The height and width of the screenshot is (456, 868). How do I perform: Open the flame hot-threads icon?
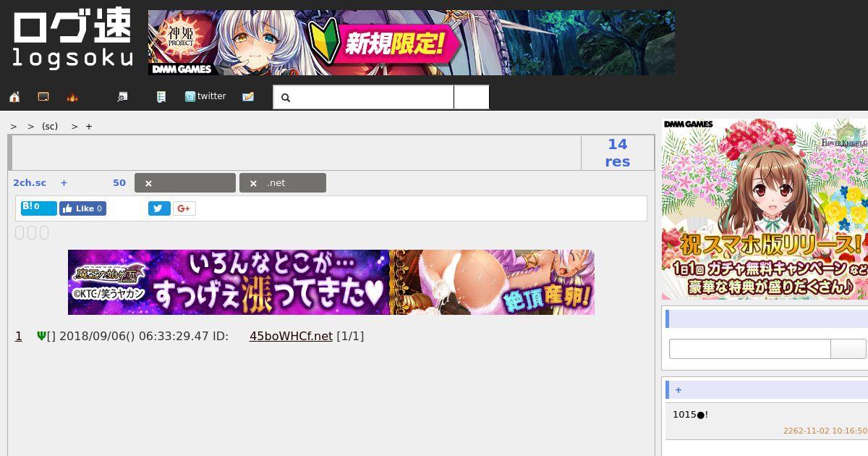coord(72,97)
